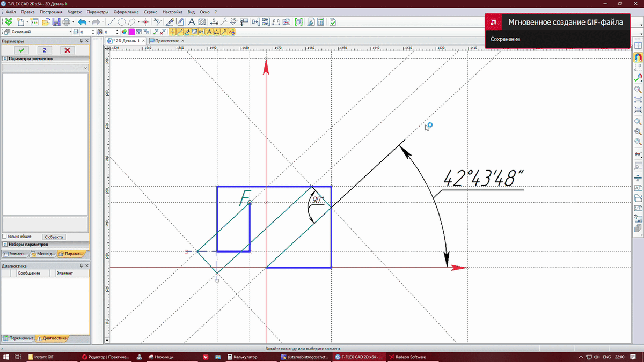
Task: Click the green double-checkmark finish icon
Action: coord(8,22)
